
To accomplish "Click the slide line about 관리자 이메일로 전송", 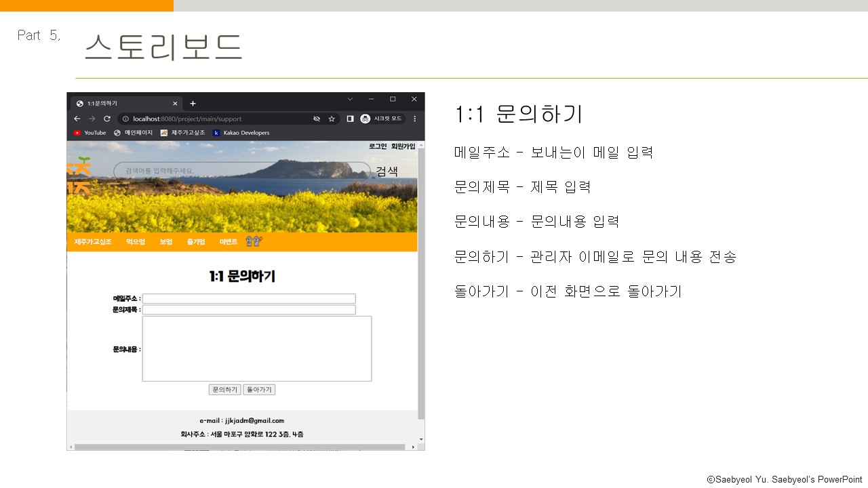I will click(595, 257).
